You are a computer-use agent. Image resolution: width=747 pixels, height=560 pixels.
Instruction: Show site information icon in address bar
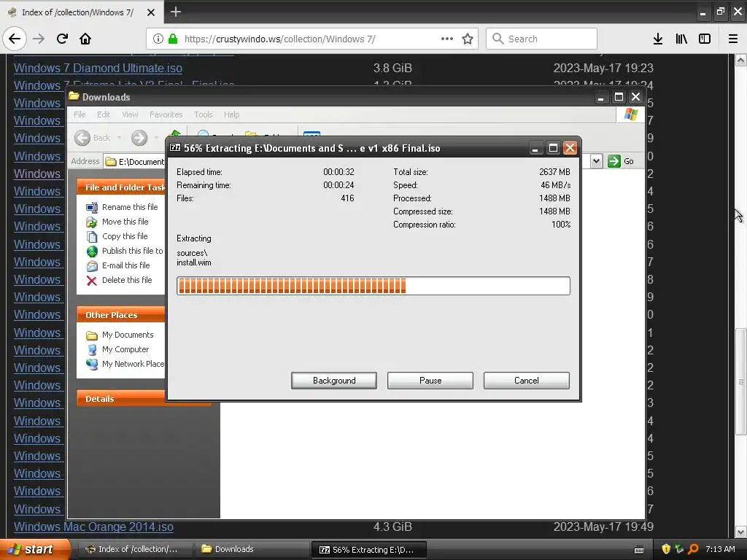pos(158,39)
